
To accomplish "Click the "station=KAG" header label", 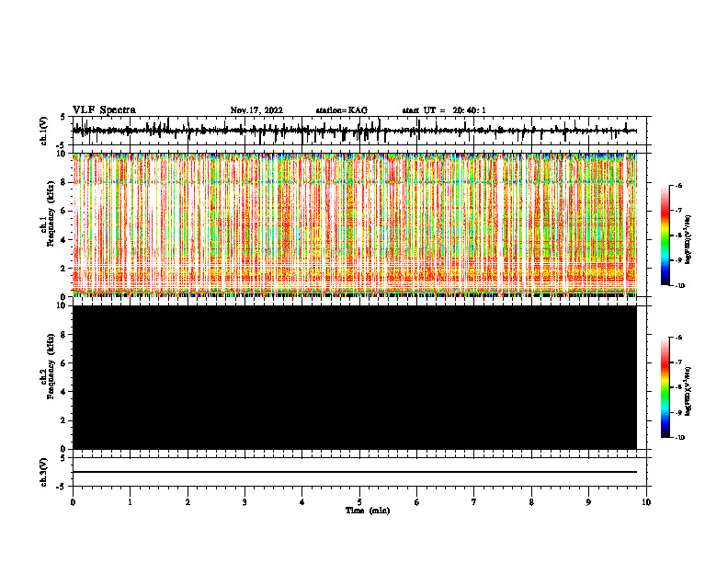I will click(x=341, y=110).
